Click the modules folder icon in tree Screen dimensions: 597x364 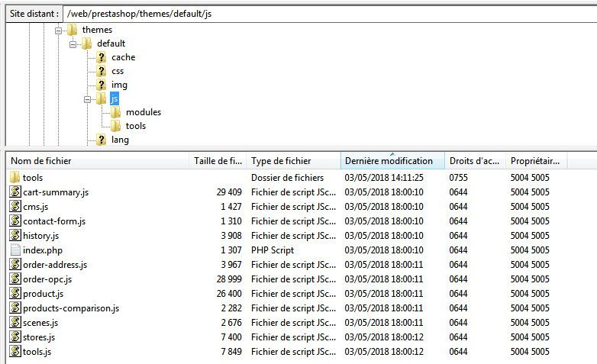coord(116,112)
